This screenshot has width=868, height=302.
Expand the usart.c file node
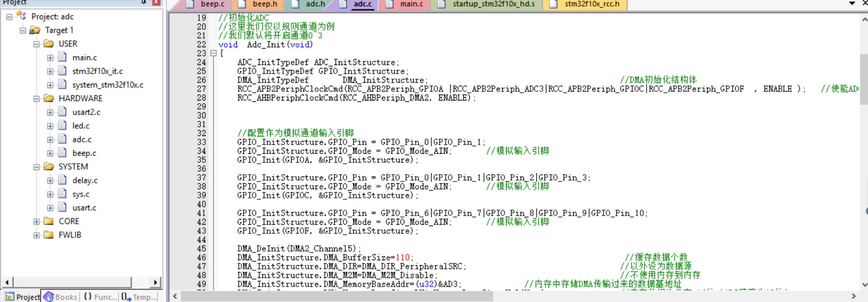[50, 208]
